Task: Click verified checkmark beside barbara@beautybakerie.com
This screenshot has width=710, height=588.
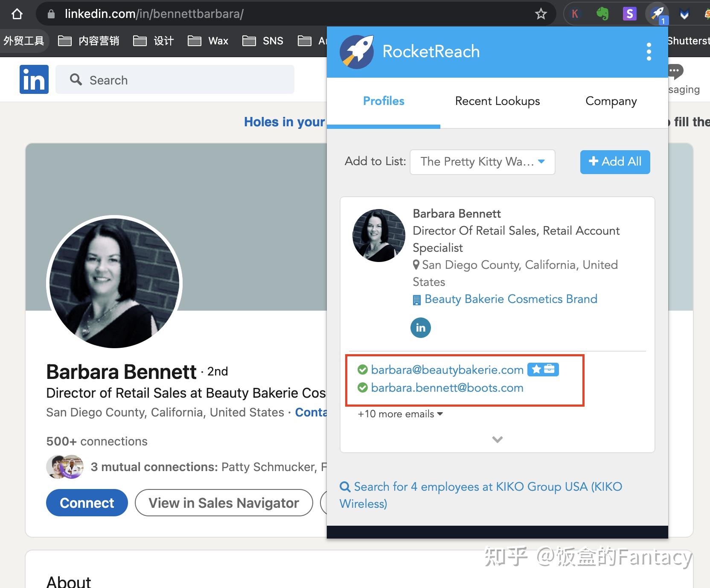Action: point(363,370)
